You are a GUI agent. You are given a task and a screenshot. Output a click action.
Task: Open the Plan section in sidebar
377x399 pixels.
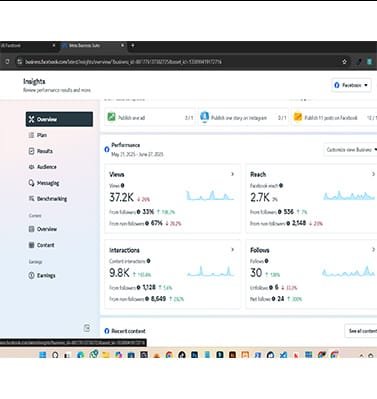coord(42,135)
